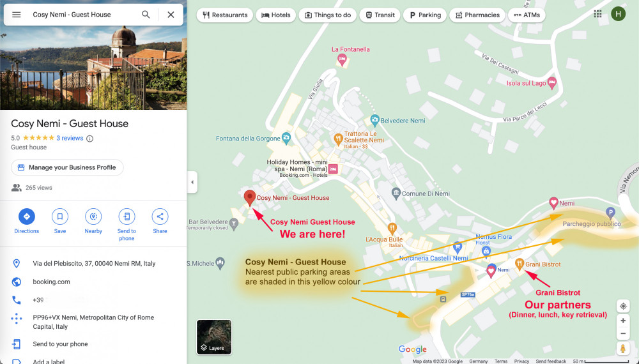Click the red Cosy Nemi map pin

pyautogui.click(x=249, y=197)
